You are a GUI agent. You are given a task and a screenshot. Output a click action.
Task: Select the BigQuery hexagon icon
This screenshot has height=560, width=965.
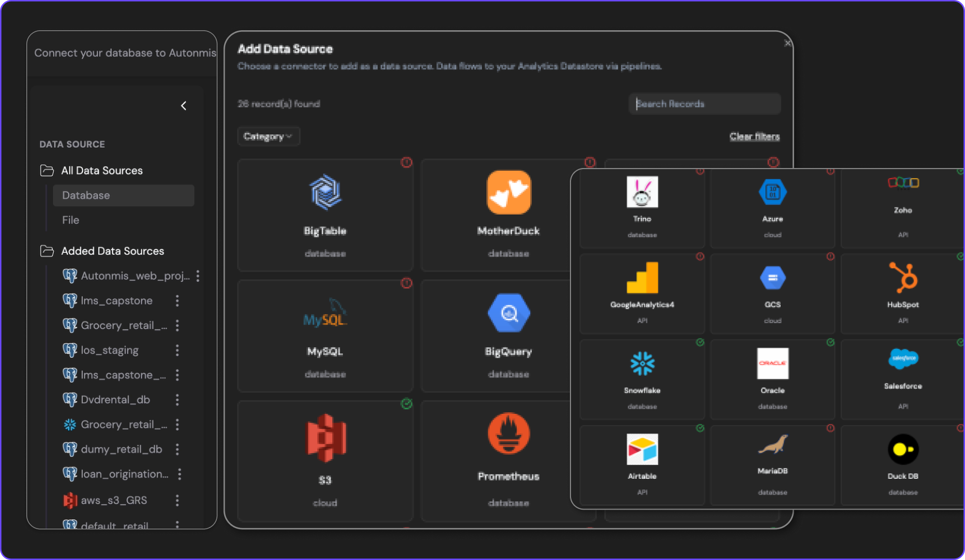pyautogui.click(x=508, y=313)
